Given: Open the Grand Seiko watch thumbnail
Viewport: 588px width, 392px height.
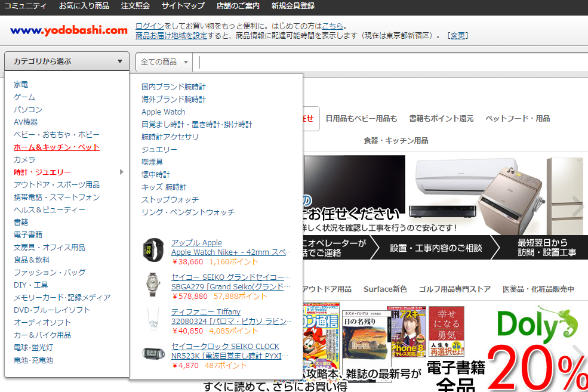Looking at the screenshot, I should click(x=153, y=285).
